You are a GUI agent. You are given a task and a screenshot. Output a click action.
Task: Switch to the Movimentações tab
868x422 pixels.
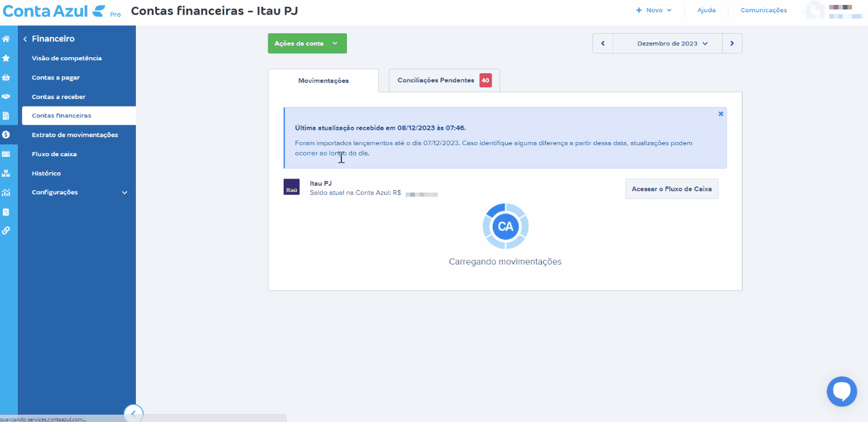[324, 81]
